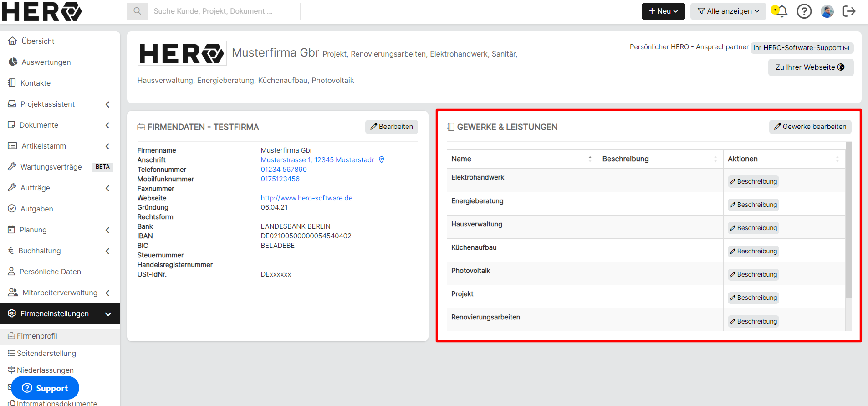
Task: Edit Beschreibung for Projekt
Action: (753, 298)
